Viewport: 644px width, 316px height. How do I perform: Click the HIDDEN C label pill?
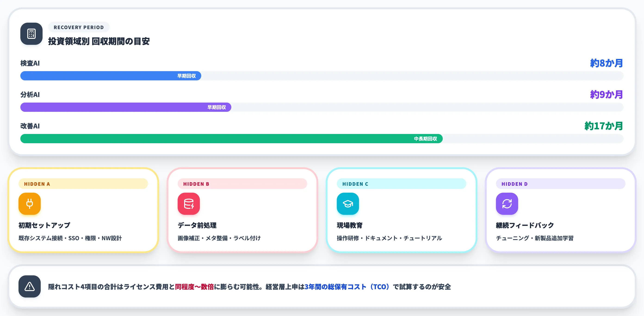pos(402,184)
